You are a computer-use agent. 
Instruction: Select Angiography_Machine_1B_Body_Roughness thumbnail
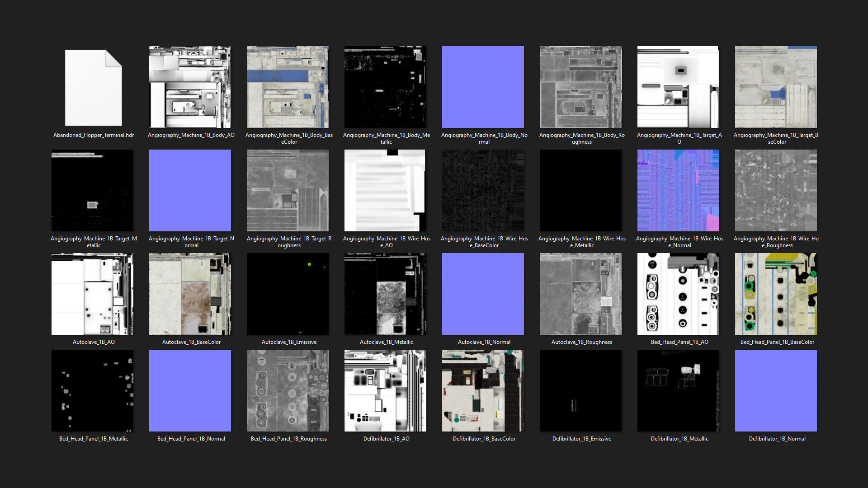(580, 87)
